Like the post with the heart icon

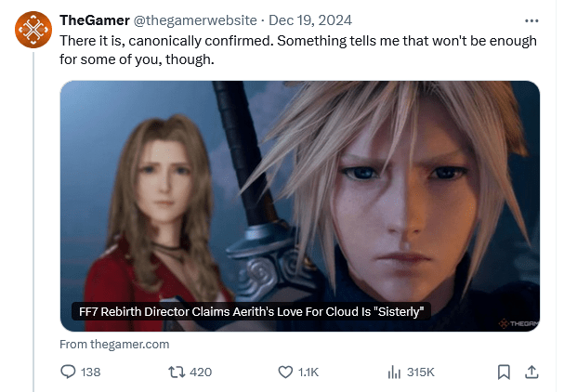point(286,372)
